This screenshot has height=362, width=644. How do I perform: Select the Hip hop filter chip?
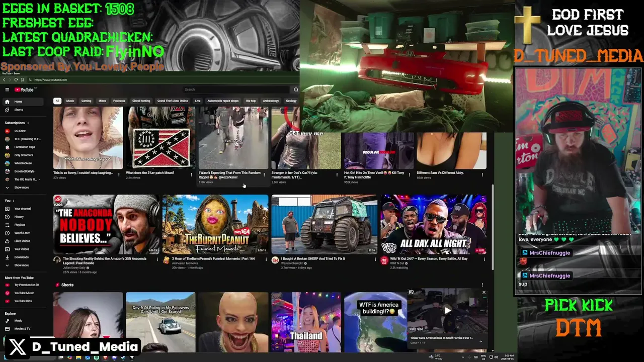point(251,101)
